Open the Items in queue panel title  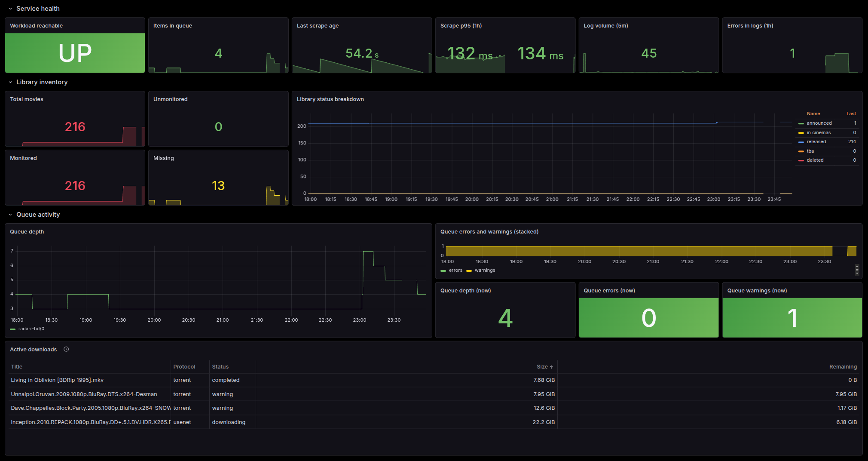172,26
